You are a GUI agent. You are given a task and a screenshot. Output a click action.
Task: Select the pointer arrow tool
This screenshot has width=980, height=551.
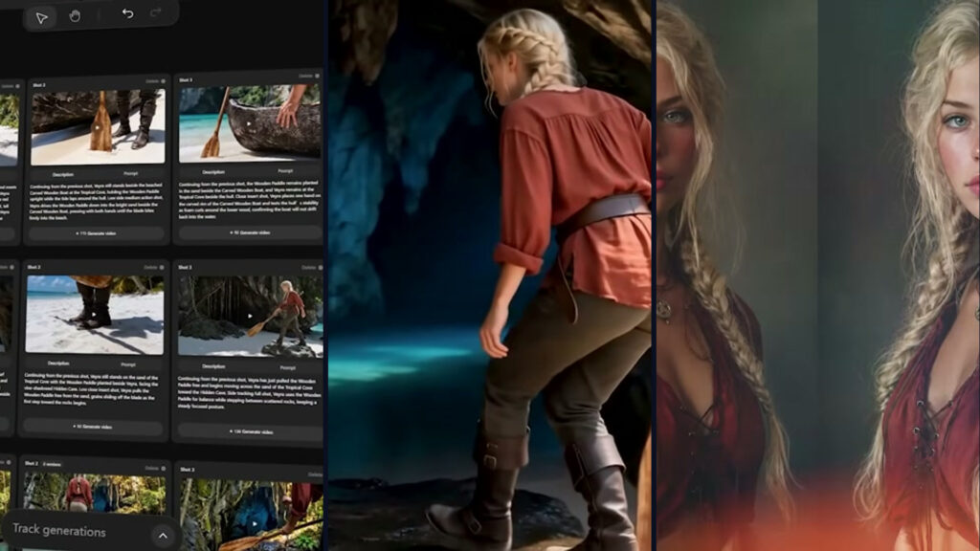41,17
